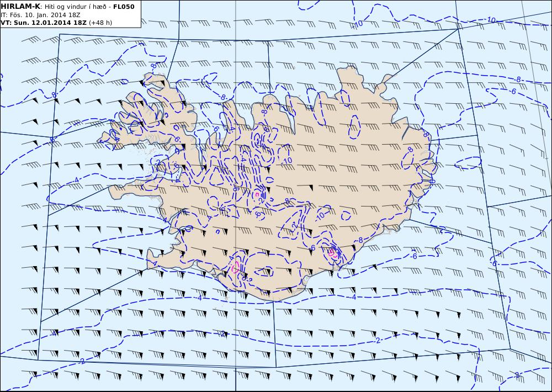The width and height of the screenshot is (552, 392).
Task: Click the -2 contour label at the bottom right corner
Action: (x=517, y=375)
